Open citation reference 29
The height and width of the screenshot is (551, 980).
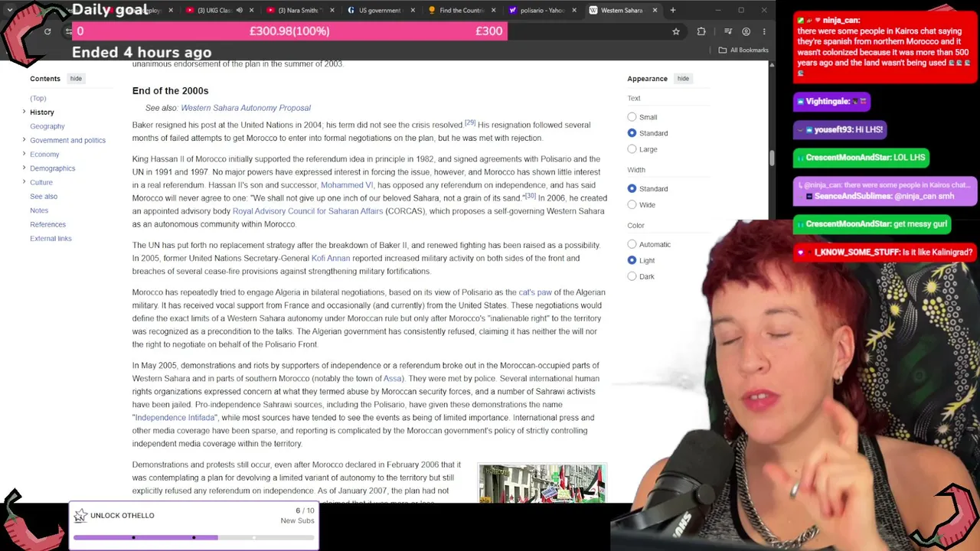pyautogui.click(x=470, y=122)
